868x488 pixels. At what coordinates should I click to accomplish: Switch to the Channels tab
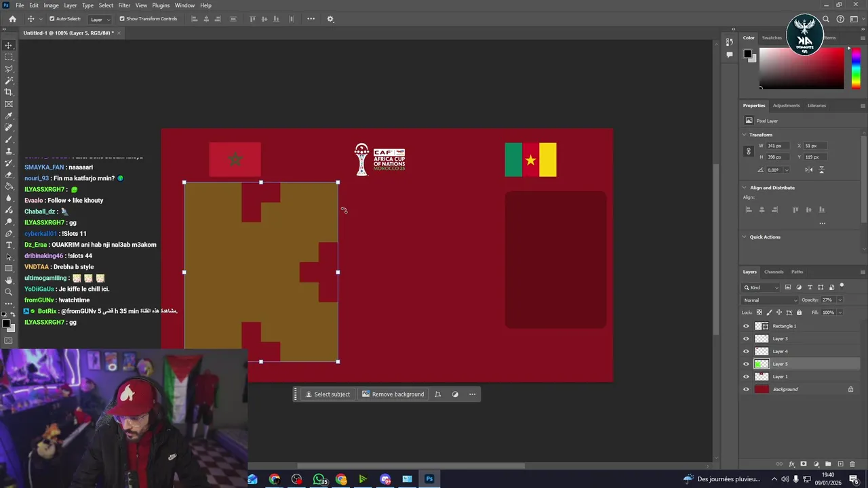(x=774, y=272)
